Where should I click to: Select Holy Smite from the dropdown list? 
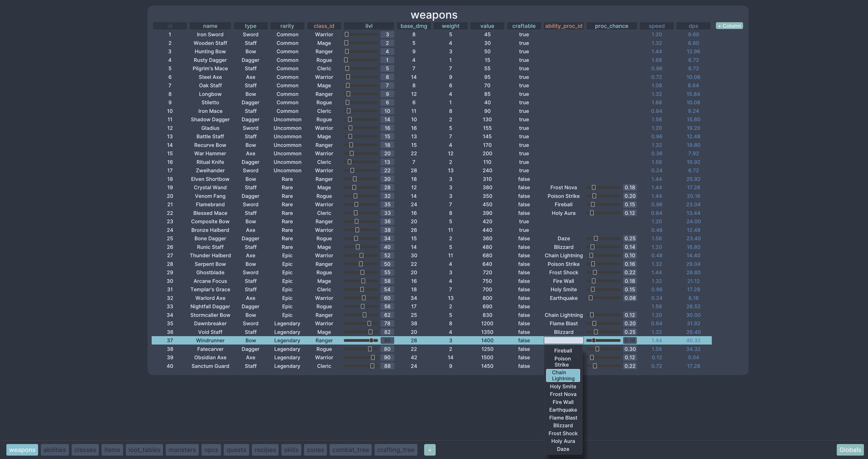coord(563,386)
